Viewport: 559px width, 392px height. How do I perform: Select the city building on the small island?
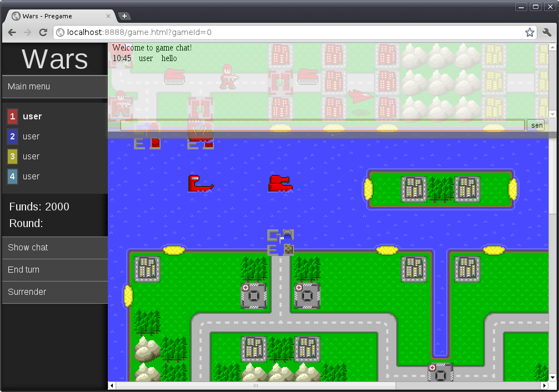pos(414,189)
